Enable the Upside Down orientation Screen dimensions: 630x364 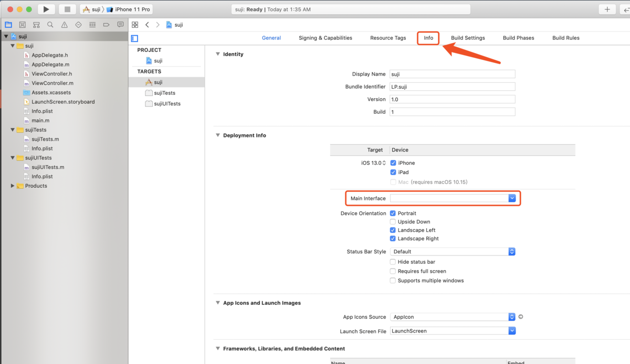[x=393, y=222]
